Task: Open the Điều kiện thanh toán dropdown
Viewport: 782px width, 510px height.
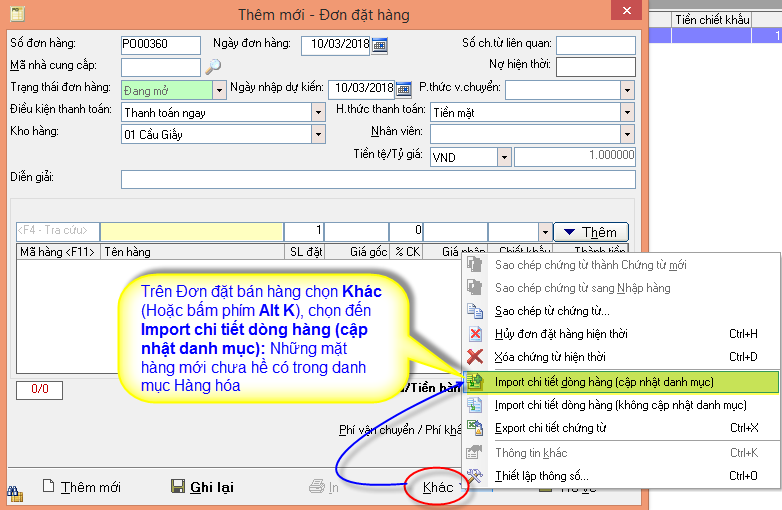Action: point(318,112)
